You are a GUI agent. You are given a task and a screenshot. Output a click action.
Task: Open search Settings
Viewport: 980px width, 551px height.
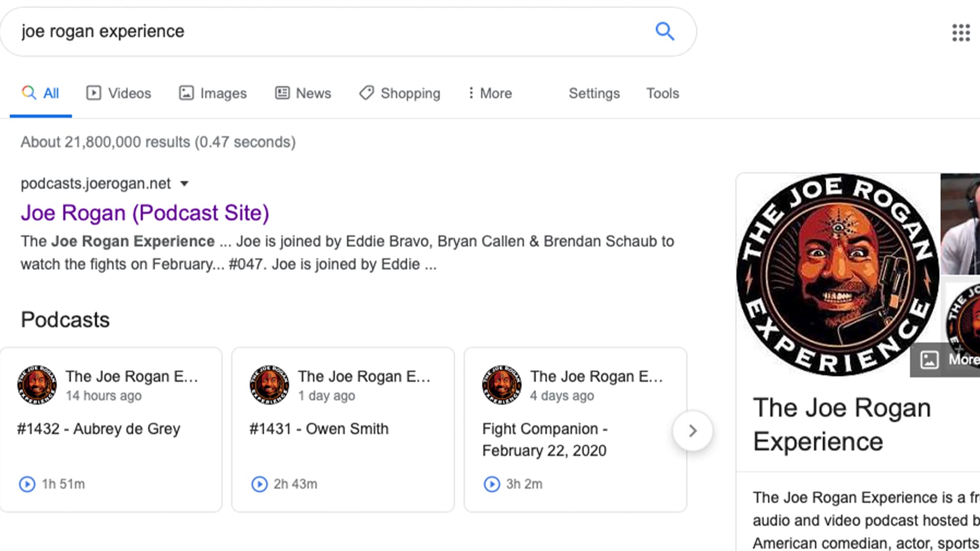594,93
